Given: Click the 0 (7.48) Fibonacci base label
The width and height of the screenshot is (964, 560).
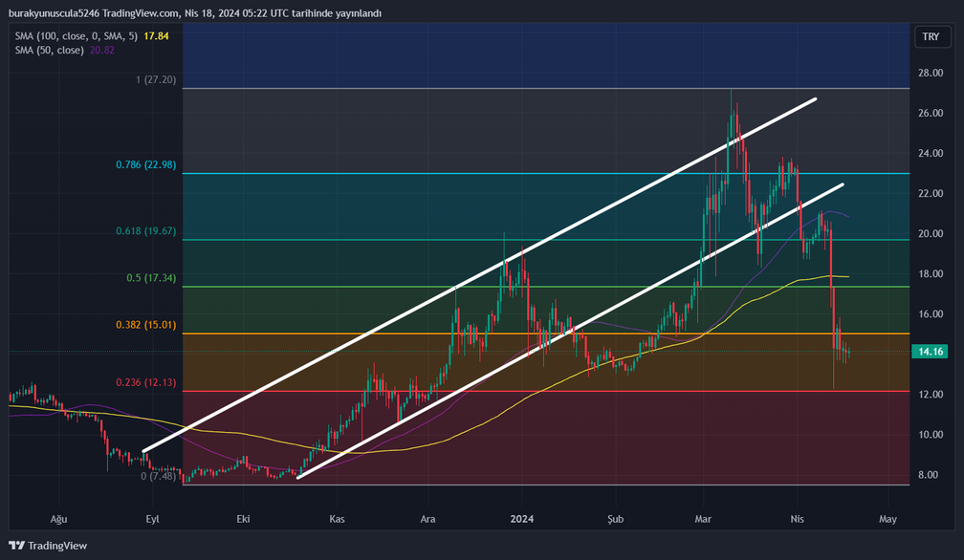Looking at the screenshot, I should click(x=159, y=475).
